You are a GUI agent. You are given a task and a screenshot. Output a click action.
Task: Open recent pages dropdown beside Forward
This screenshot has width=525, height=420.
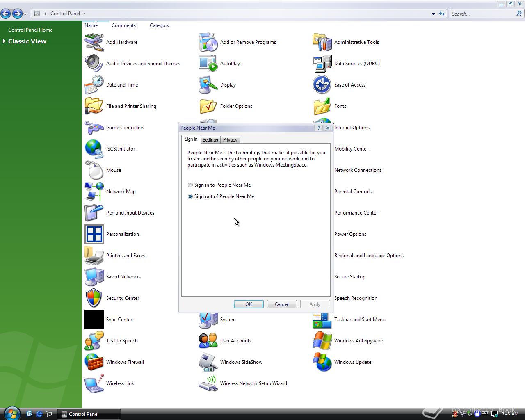click(x=25, y=14)
